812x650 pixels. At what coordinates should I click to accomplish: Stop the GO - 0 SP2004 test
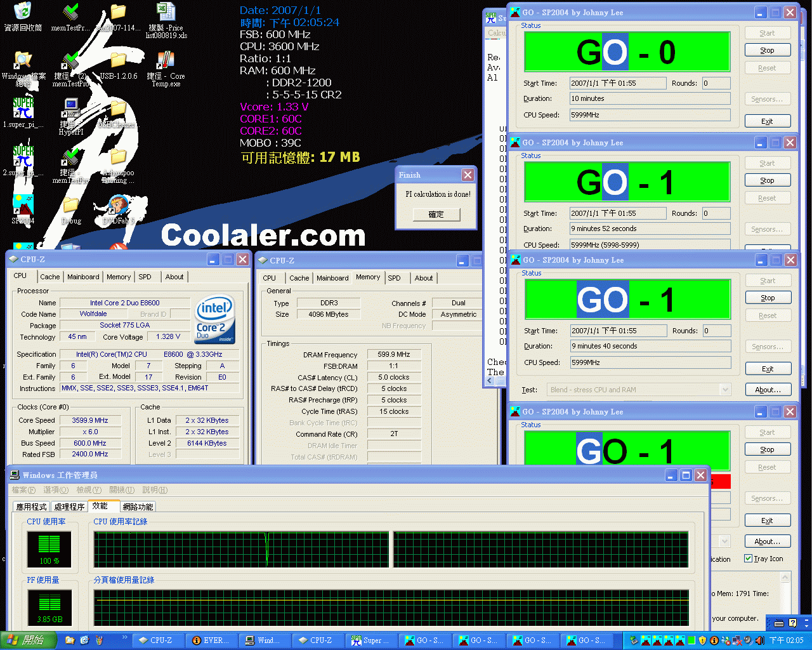pos(767,50)
